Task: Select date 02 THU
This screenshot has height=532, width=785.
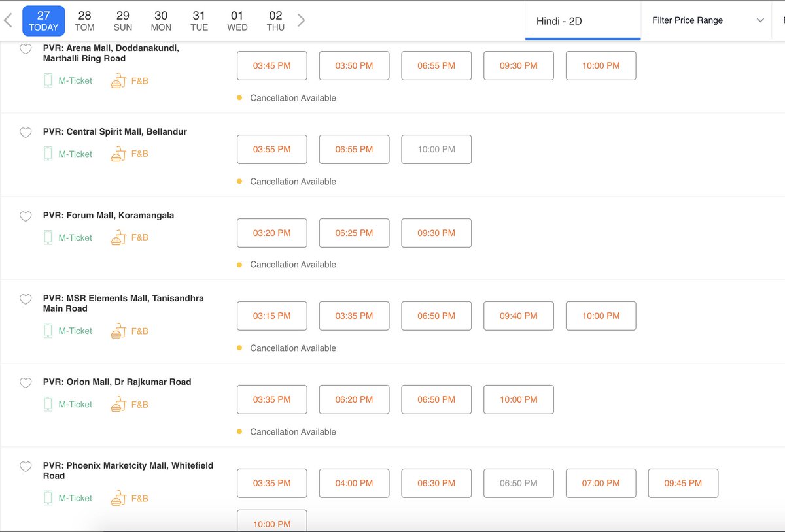Action: pos(275,21)
